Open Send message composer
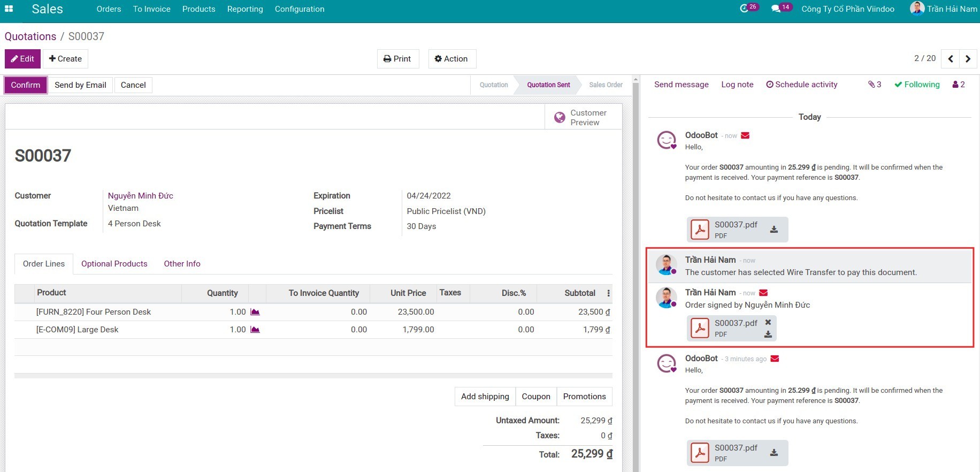The height and width of the screenshot is (472, 980). click(682, 85)
